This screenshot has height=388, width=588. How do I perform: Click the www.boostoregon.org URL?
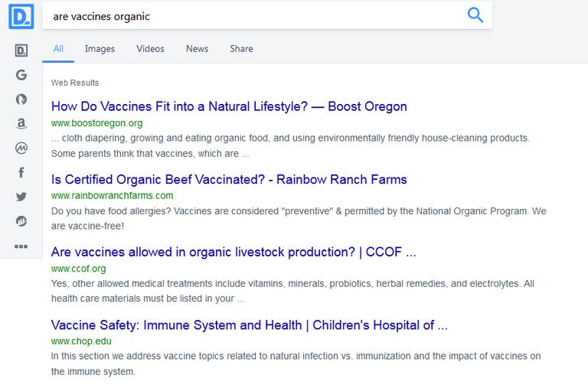point(96,123)
